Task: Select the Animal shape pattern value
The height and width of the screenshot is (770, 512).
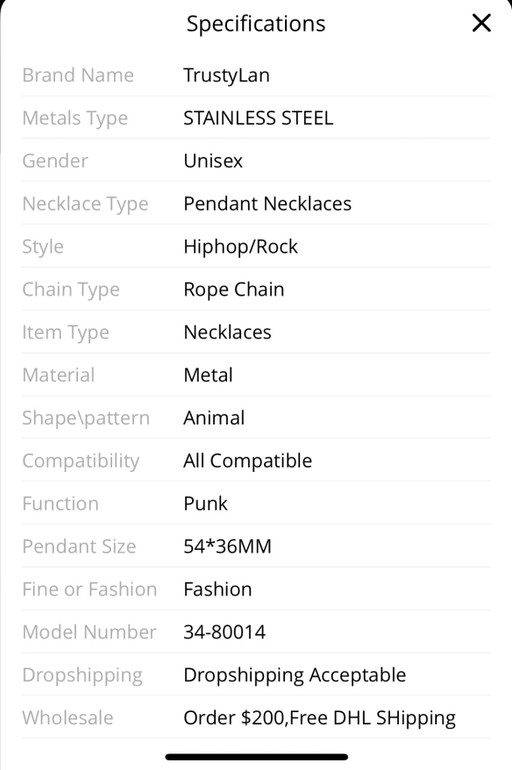Action: point(214,418)
